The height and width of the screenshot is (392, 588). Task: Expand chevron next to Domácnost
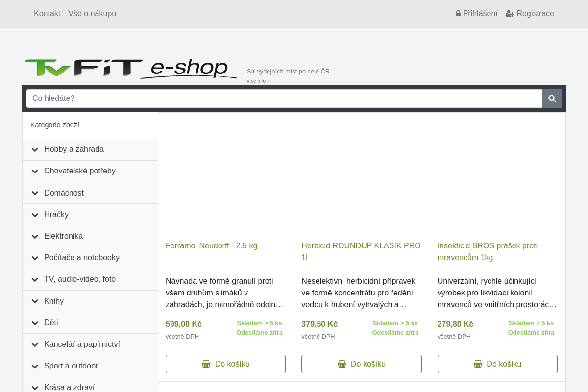35,193
